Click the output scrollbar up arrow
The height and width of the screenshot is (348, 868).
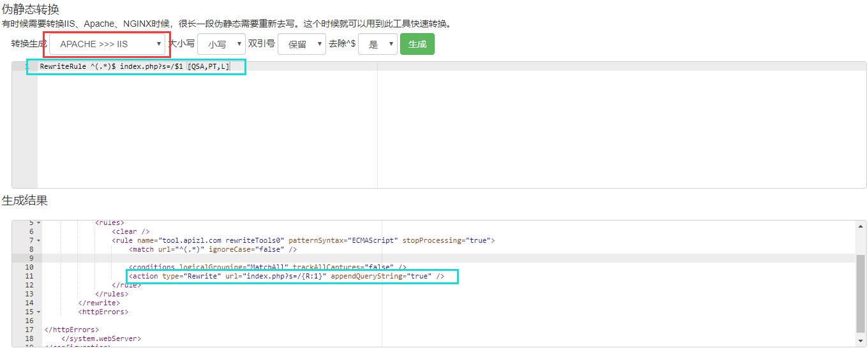861,226
